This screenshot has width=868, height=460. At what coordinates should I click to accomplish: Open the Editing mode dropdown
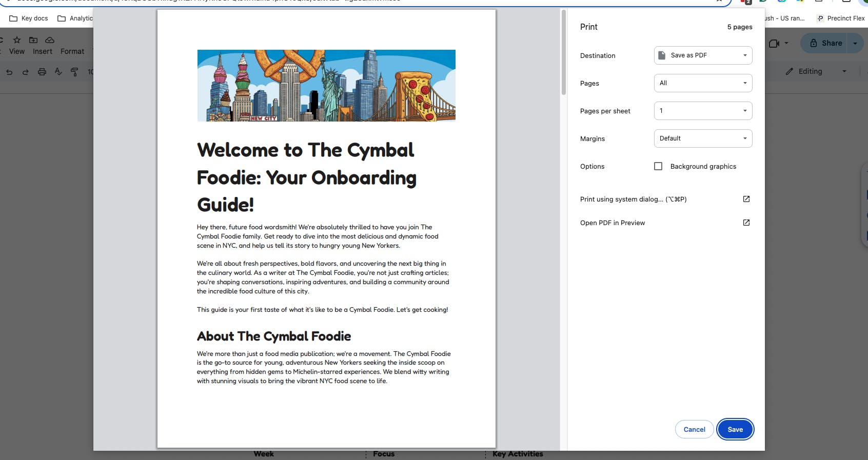point(816,72)
